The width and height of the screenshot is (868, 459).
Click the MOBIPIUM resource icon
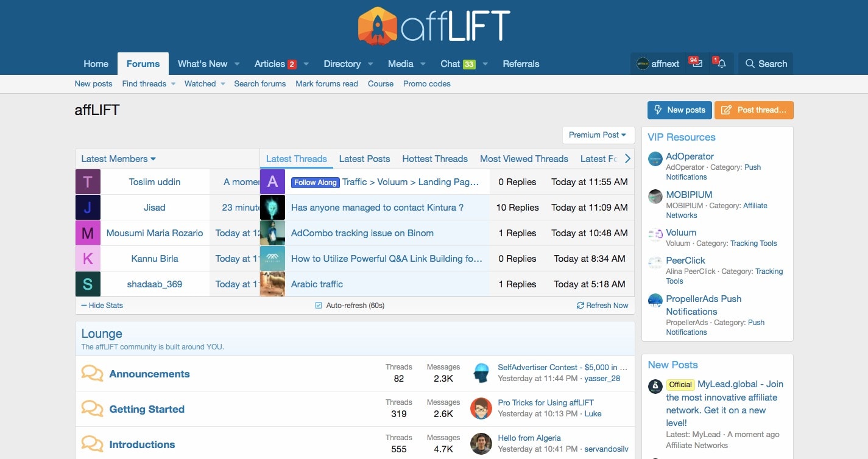(x=655, y=197)
